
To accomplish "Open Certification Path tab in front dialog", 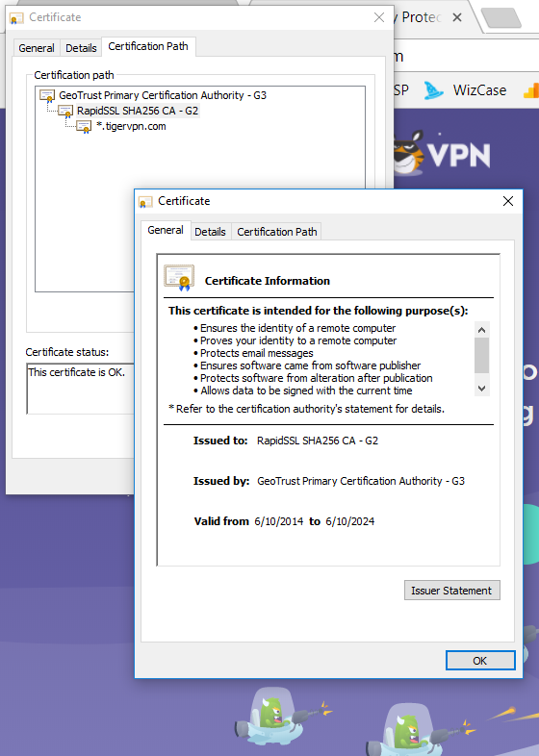I will (x=277, y=232).
